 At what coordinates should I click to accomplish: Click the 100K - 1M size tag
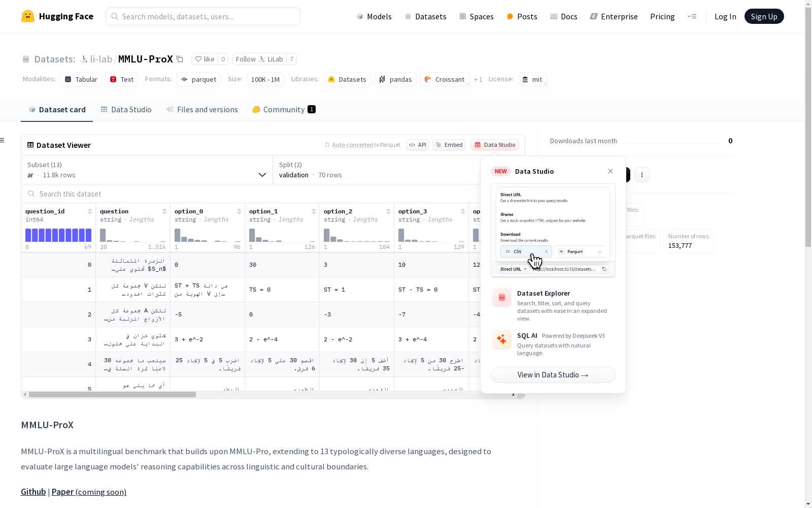tap(265, 79)
